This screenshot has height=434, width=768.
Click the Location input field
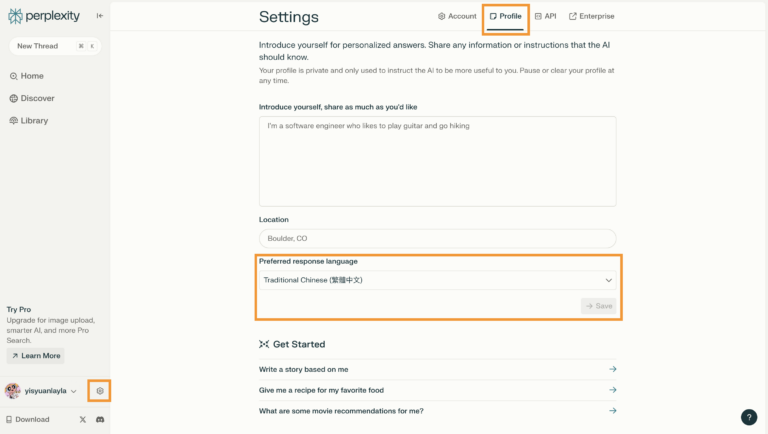[437, 238]
